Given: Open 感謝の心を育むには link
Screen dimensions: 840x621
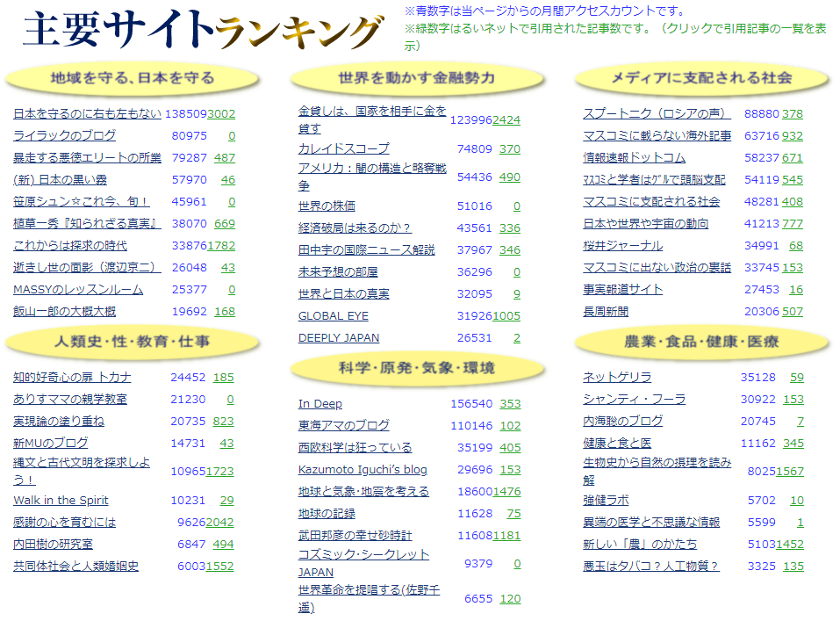Looking at the screenshot, I should pyautogui.click(x=64, y=523).
